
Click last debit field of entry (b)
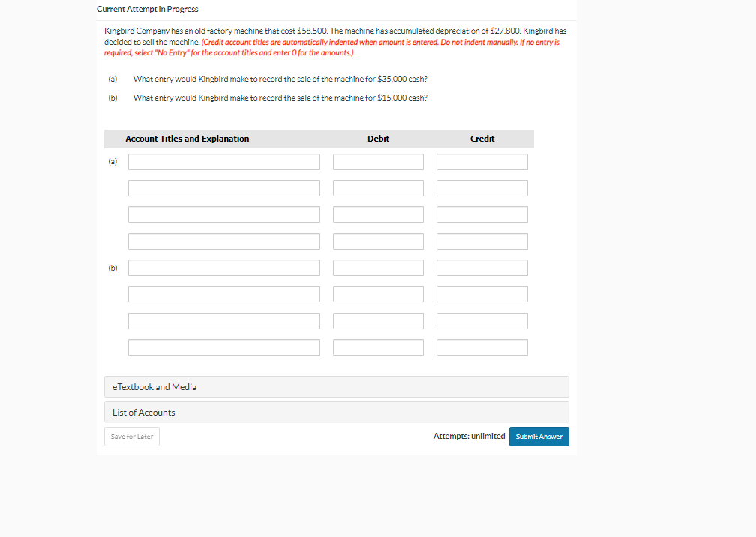[x=379, y=347]
